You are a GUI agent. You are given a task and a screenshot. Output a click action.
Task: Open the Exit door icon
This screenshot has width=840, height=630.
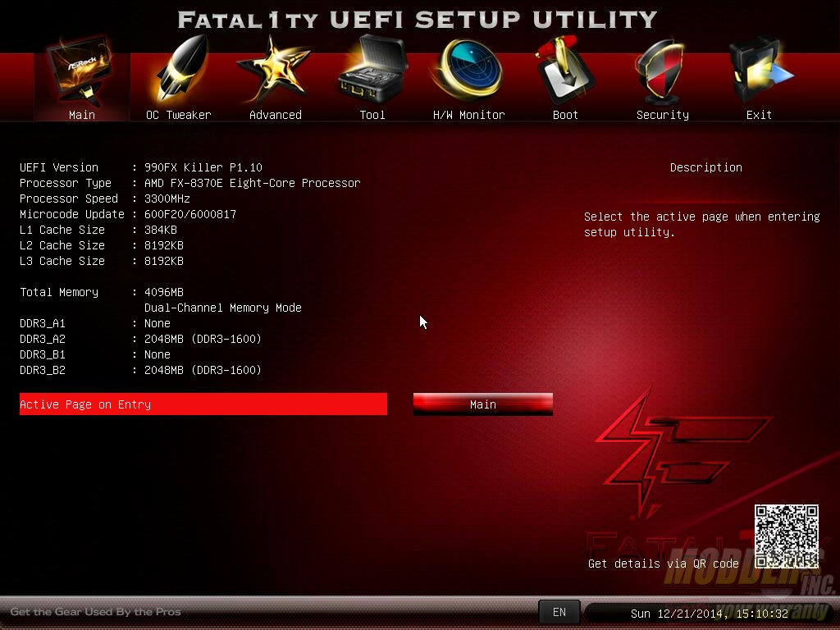[x=758, y=72]
